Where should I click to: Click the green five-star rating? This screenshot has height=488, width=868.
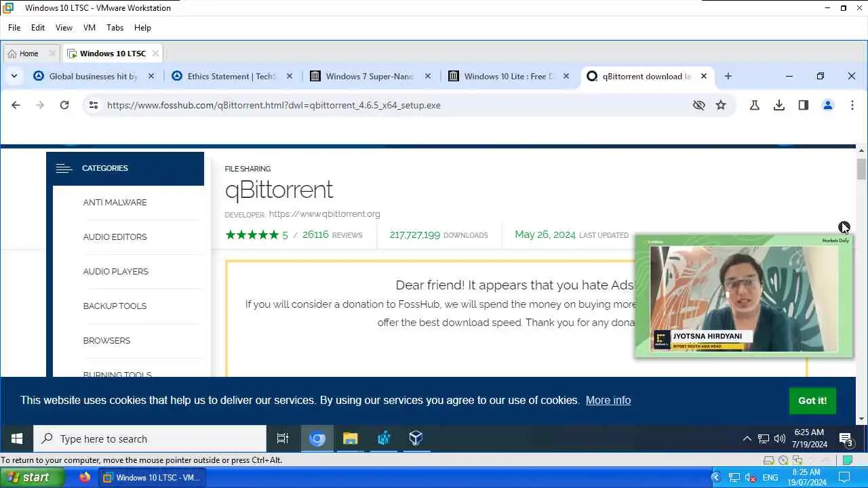tap(252, 235)
